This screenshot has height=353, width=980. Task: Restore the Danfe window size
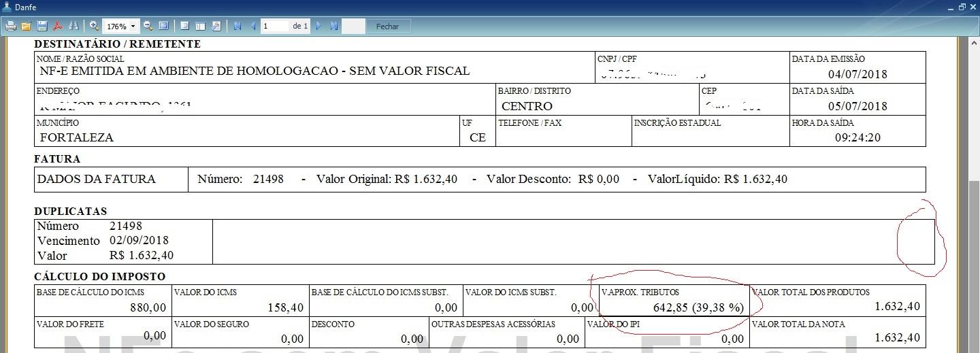(x=962, y=7)
